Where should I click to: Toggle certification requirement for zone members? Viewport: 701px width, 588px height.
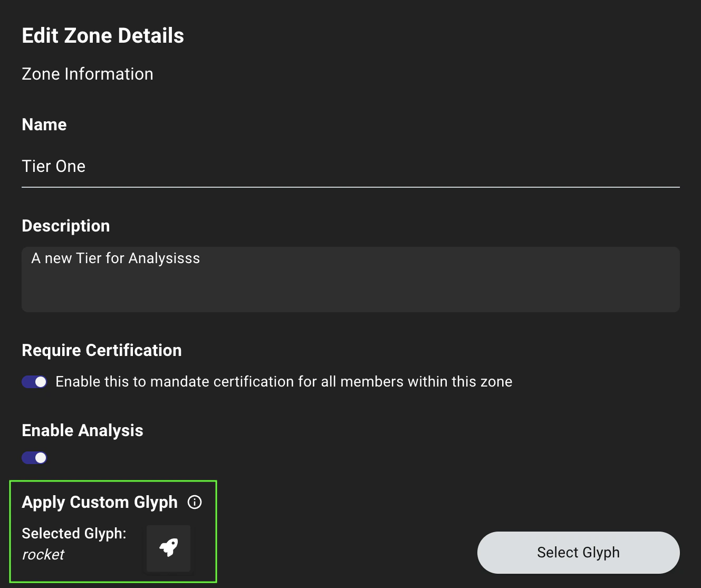click(34, 381)
